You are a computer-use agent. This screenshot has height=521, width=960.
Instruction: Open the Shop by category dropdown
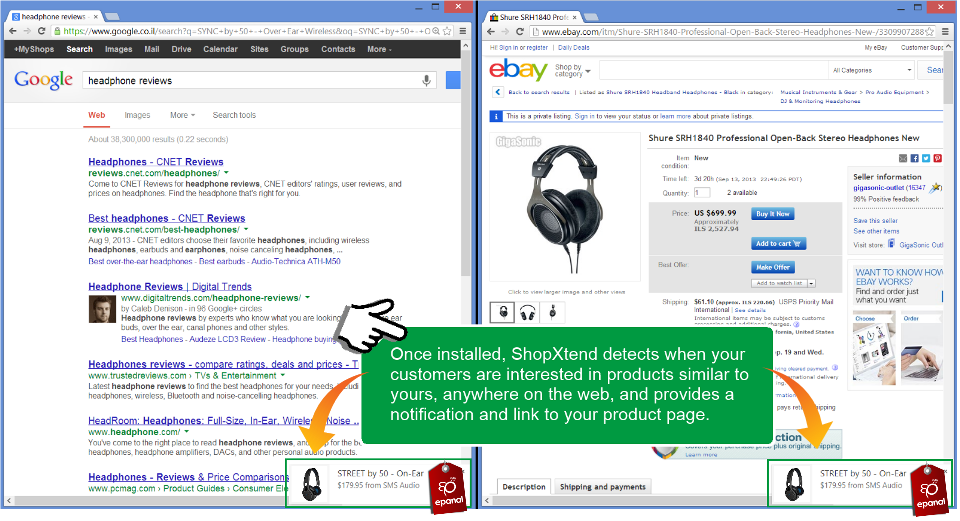coord(572,70)
